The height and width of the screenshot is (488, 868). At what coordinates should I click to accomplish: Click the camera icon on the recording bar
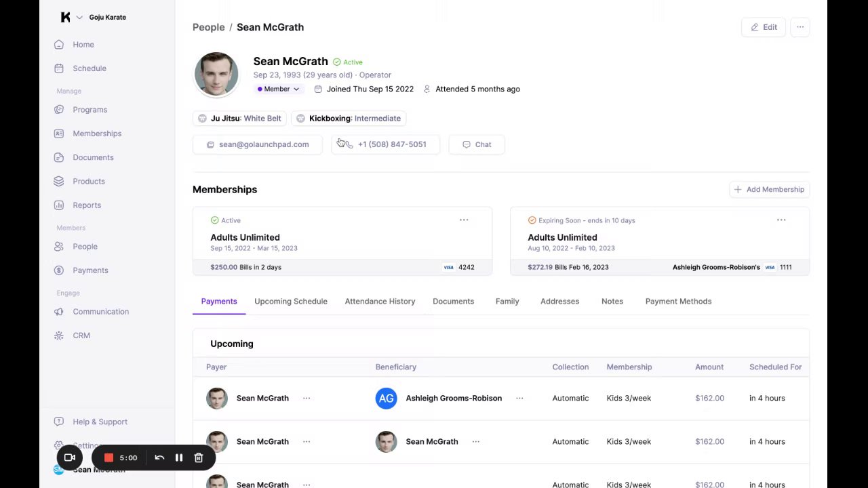[x=70, y=458]
